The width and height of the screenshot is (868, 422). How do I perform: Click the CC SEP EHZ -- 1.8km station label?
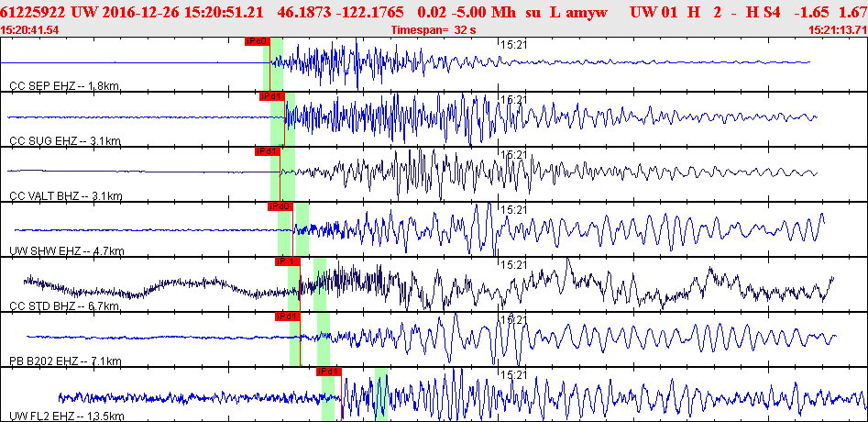[x=65, y=86]
